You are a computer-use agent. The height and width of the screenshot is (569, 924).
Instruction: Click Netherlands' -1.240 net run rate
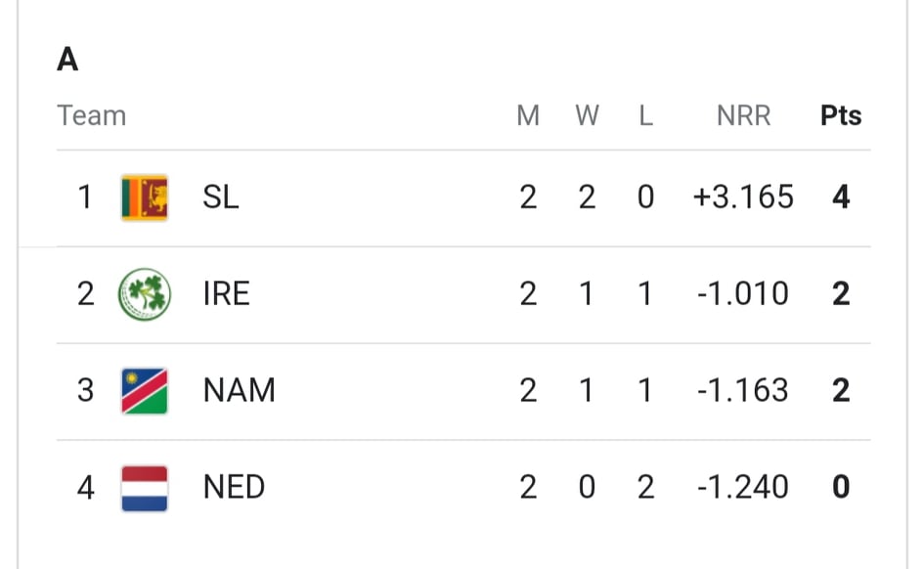tap(743, 487)
